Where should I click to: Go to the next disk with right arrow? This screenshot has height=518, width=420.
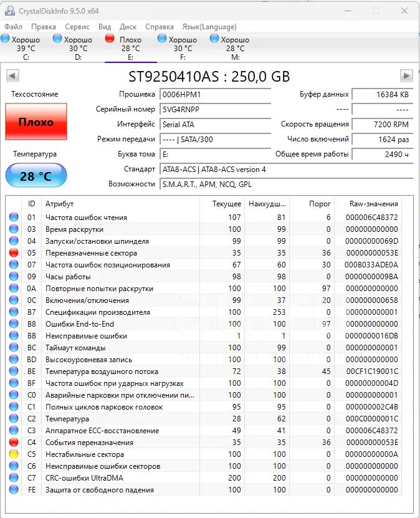coord(406,75)
